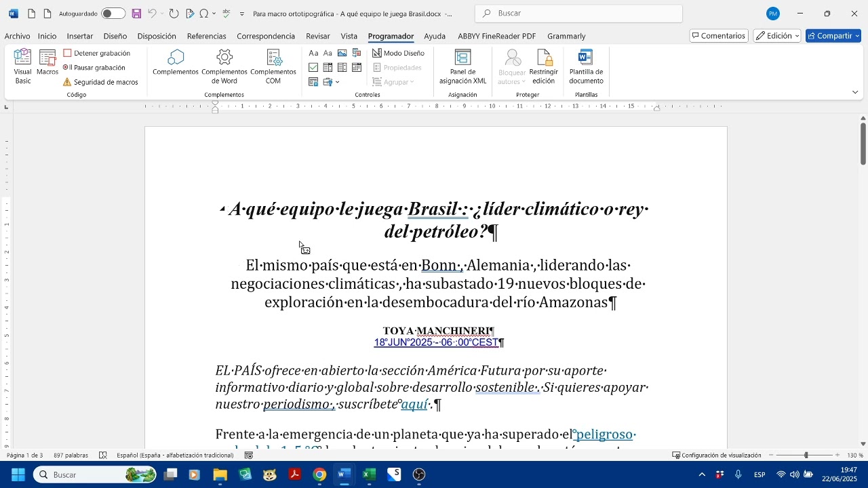Open Complementos COM dialog
Viewport: 868px width, 488px height.
coord(273,66)
